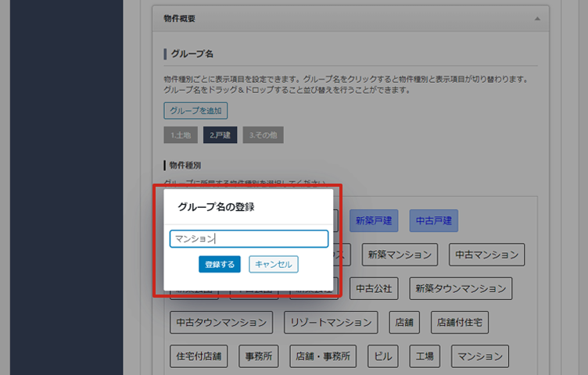Select the ビル property type
This screenshot has height=375, width=588.
tap(383, 355)
